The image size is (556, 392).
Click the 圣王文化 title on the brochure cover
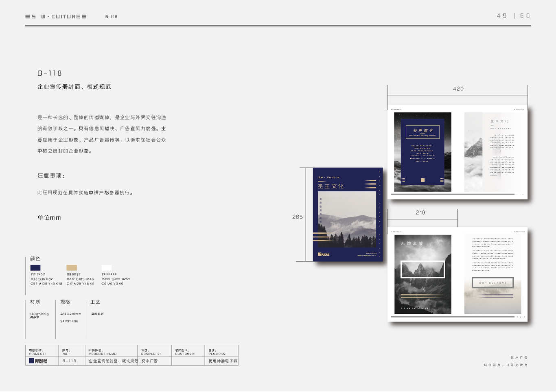(x=331, y=186)
